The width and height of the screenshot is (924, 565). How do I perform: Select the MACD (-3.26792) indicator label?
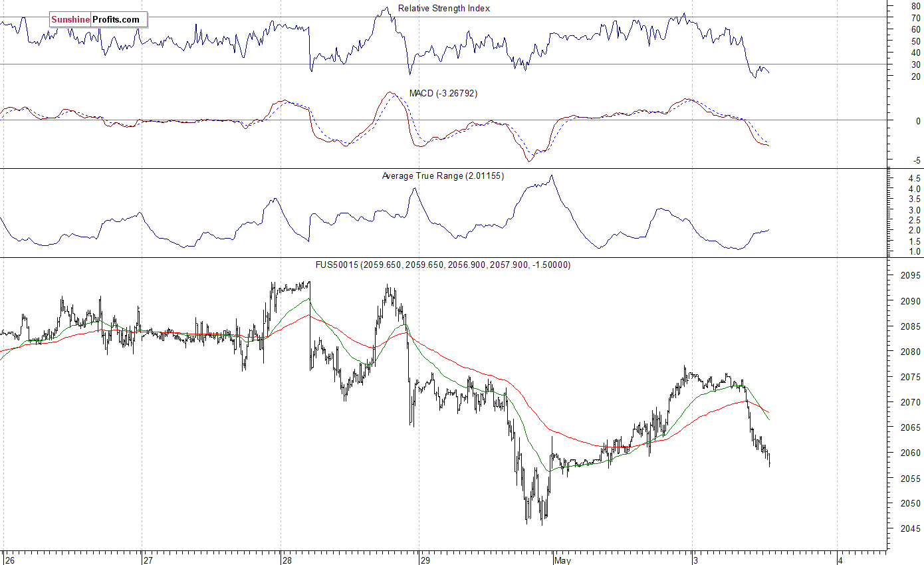pyautogui.click(x=443, y=94)
